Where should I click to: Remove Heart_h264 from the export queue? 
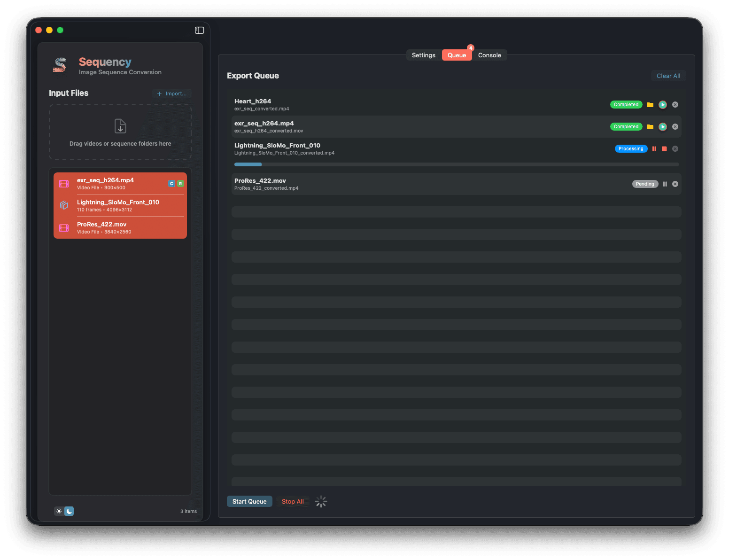[x=675, y=104]
